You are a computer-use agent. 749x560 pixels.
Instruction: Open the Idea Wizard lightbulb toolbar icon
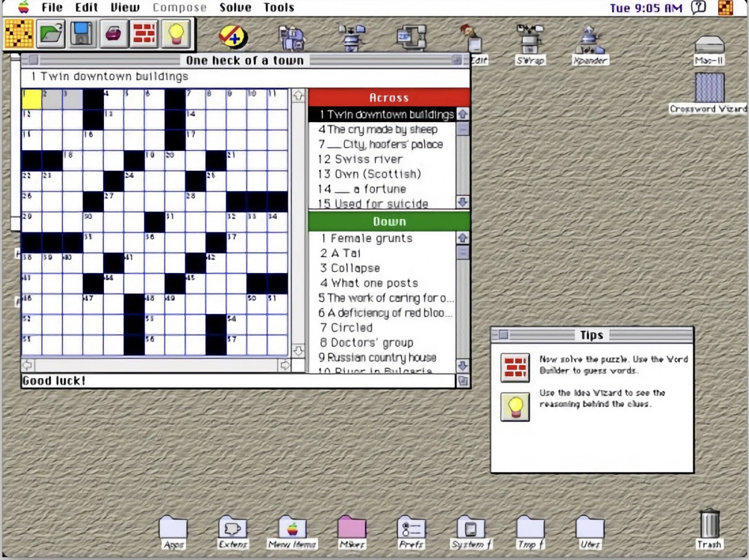(176, 34)
